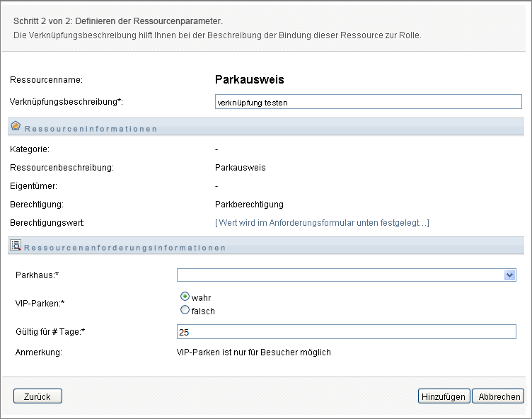Screen dimensions: 532x419
Task: Open the 'Wert wird im Anforderungsformular' link
Action: (322, 223)
